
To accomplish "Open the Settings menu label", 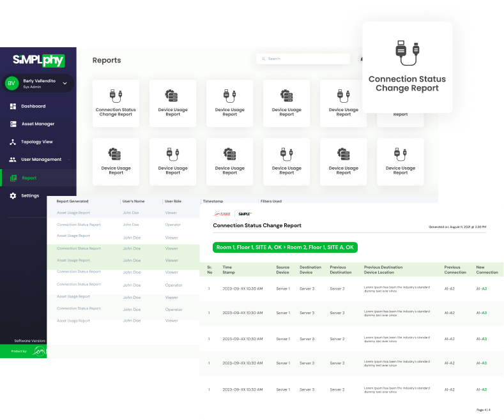I will [30, 195].
